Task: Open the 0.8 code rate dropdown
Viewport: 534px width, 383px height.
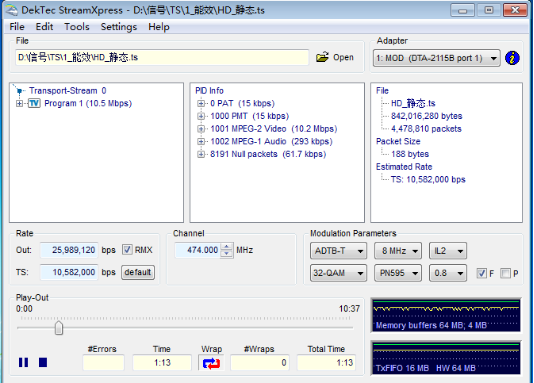Action: coord(448,273)
